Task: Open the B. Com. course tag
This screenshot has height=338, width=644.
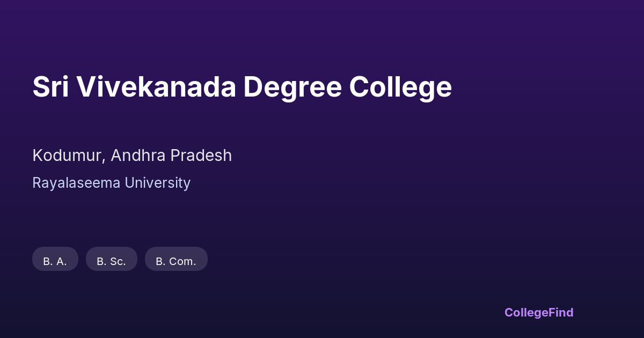Action: [x=176, y=260]
